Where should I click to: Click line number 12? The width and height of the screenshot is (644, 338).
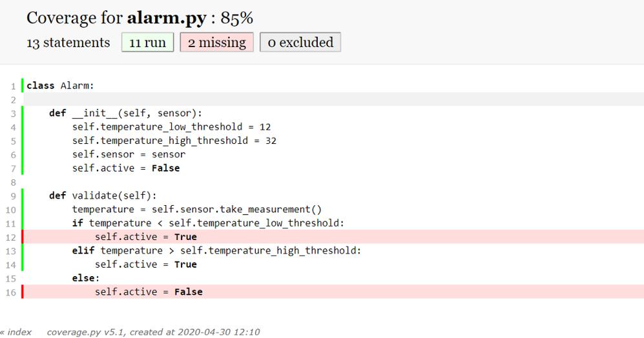tap(11, 237)
